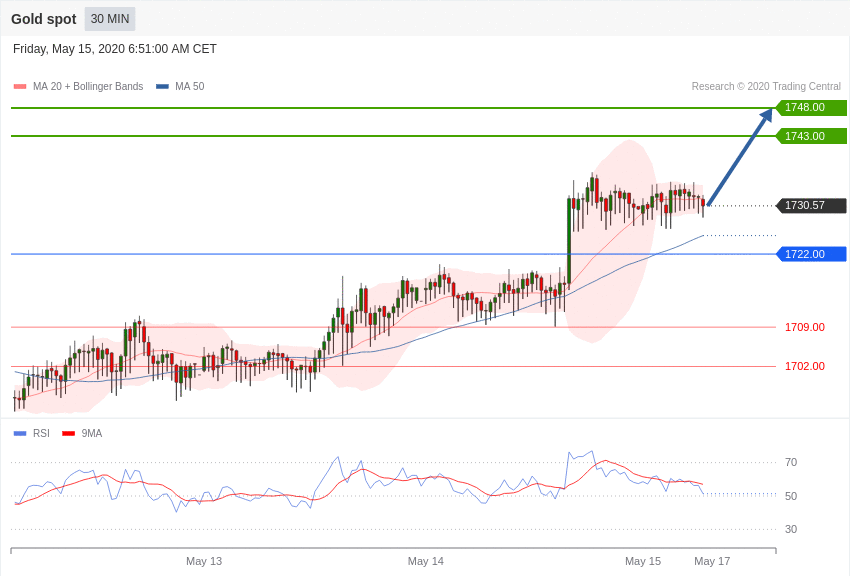850x576 pixels.
Task: Select the 'MA 50' legend label
Action: pyautogui.click(x=189, y=86)
